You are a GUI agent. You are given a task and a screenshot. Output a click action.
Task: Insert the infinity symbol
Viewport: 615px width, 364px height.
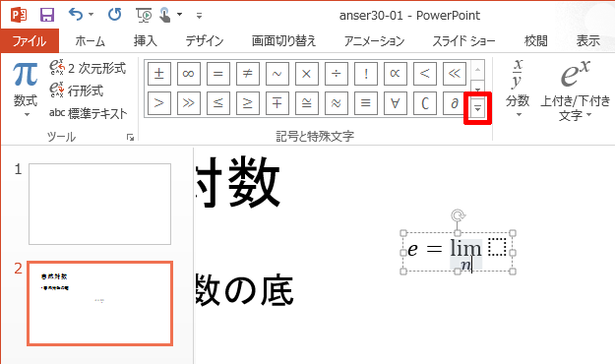[189, 74]
